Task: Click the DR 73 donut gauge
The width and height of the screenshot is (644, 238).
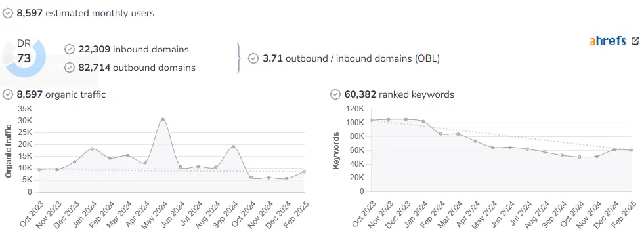Action: coord(25,58)
